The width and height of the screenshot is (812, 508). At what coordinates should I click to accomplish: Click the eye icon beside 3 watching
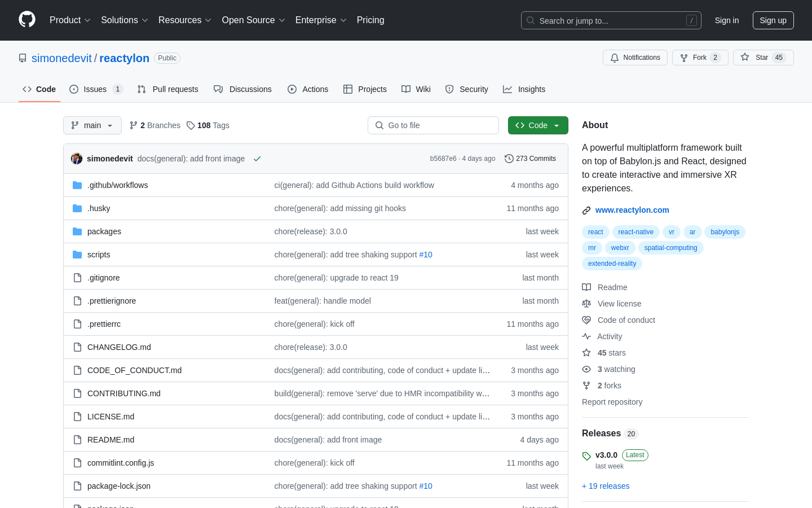pyautogui.click(x=586, y=369)
